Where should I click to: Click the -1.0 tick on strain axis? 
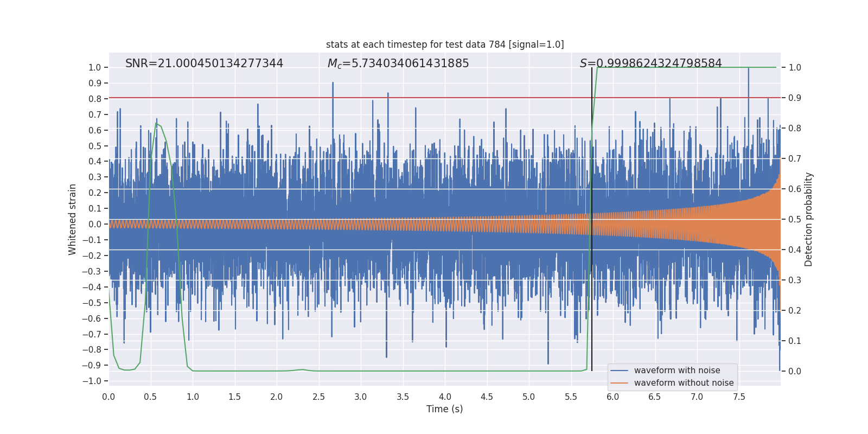(92, 381)
